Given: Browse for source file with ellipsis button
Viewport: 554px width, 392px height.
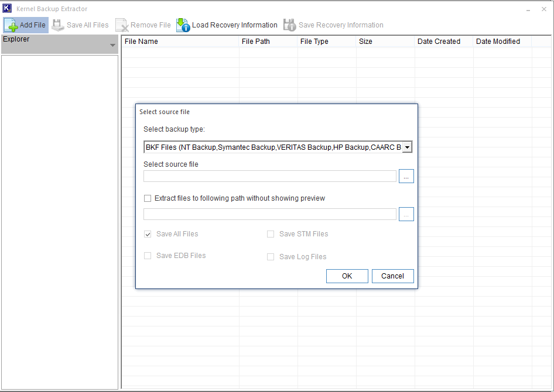Looking at the screenshot, I should pyautogui.click(x=406, y=176).
